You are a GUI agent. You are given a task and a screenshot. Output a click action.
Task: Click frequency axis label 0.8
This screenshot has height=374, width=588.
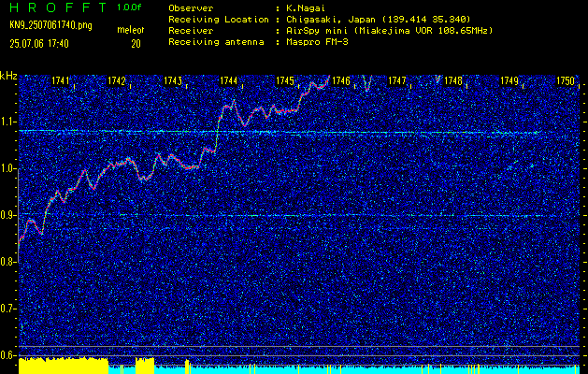click(x=8, y=262)
